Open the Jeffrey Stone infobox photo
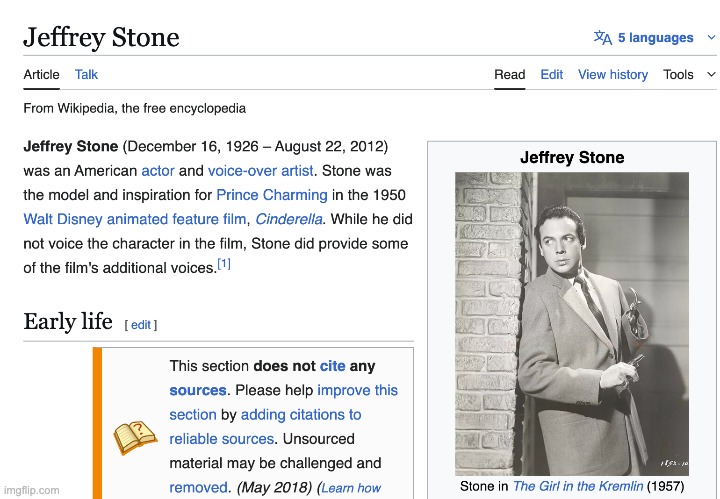Image resolution: width=720 pixels, height=499 pixels. [571, 322]
